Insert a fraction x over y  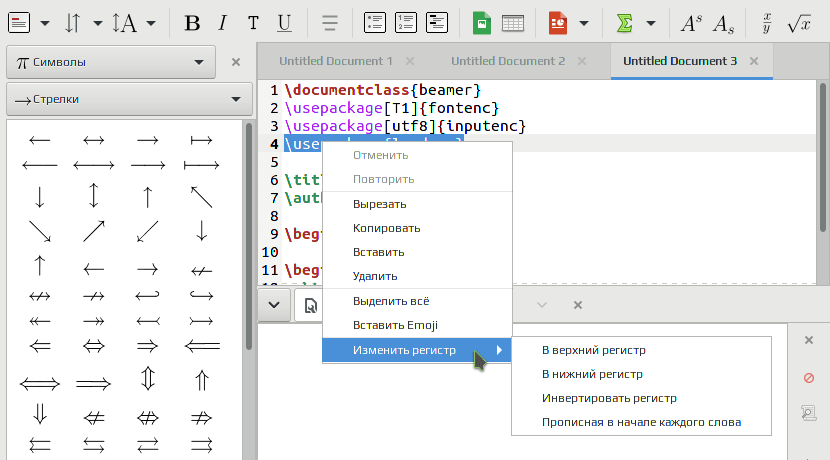[x=766, y=23]
